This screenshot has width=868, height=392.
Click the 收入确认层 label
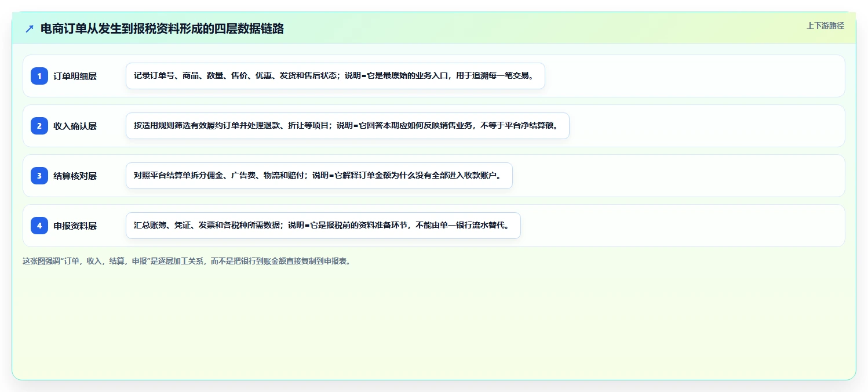[x=75, y=126]
